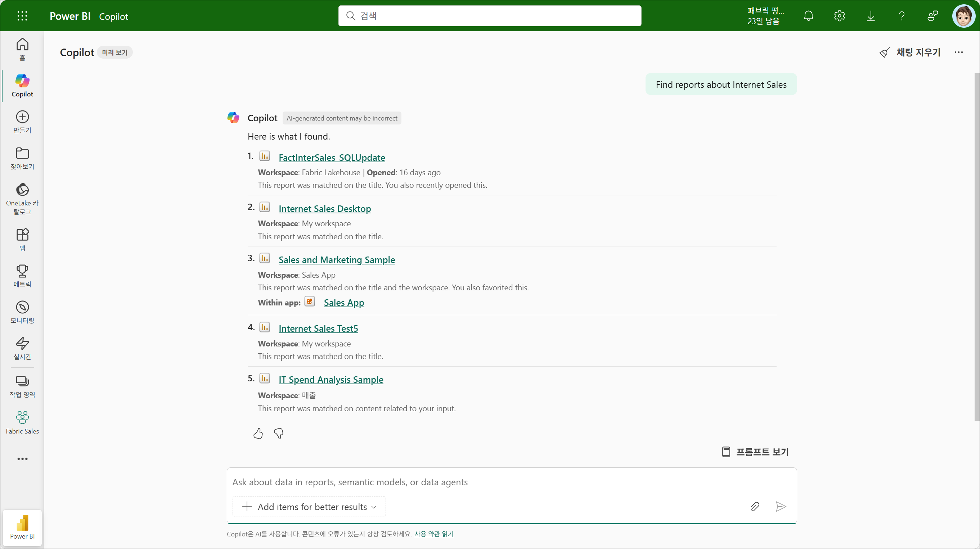Open the Fabric Sales workspace item

click(22, 422)
